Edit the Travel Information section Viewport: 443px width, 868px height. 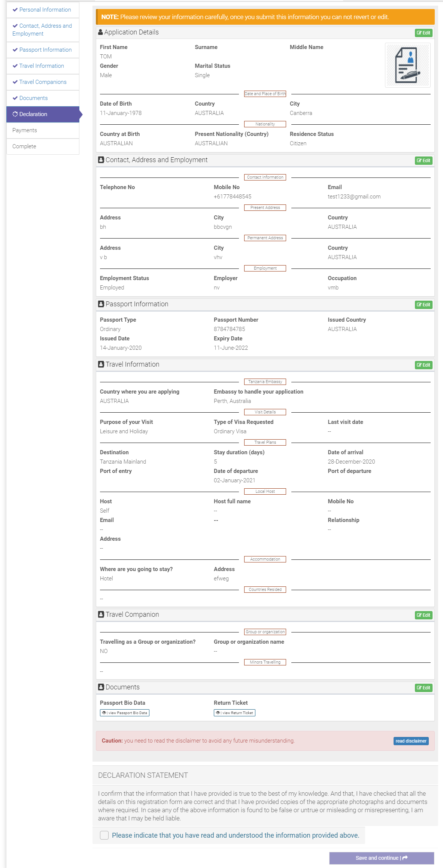pyautogui.click(x=424, y=365)
